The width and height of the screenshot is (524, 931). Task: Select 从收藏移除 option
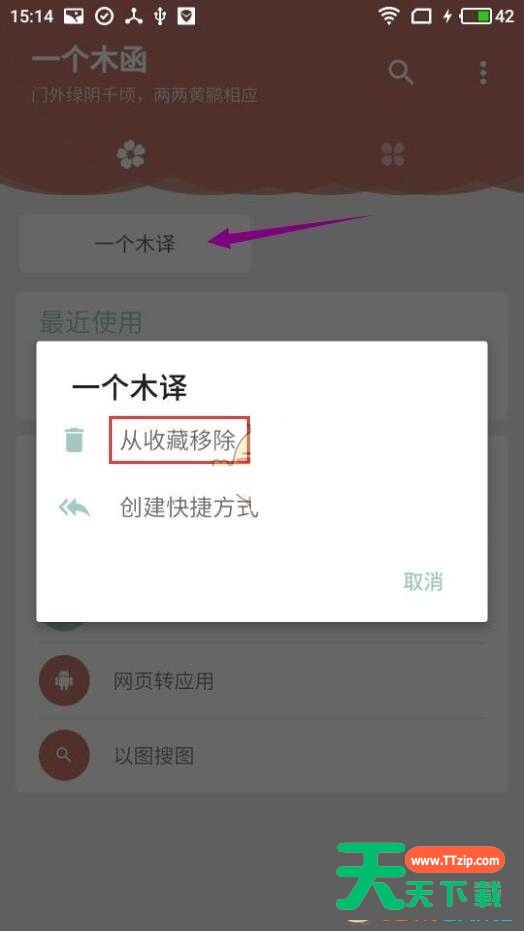(x=179, y=441)
